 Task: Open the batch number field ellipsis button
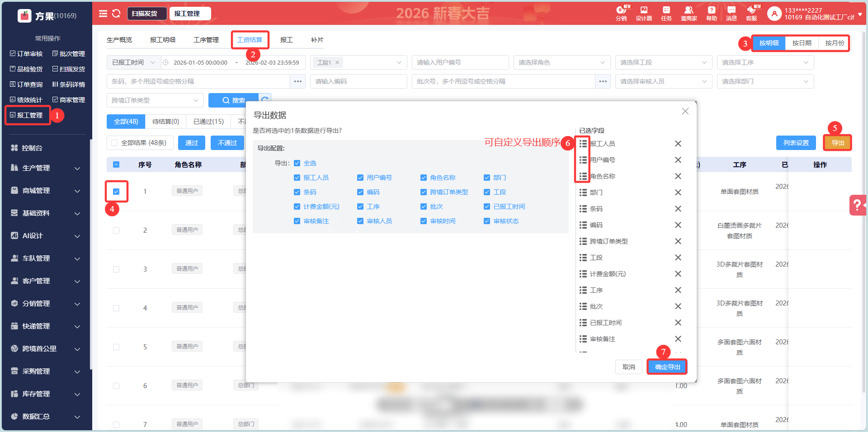[x=603, y=81]
